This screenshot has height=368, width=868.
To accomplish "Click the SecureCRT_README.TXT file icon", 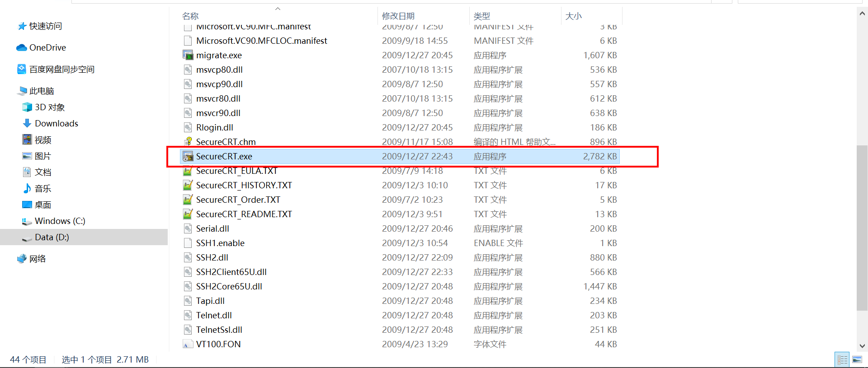I will [x=188, y=214].
